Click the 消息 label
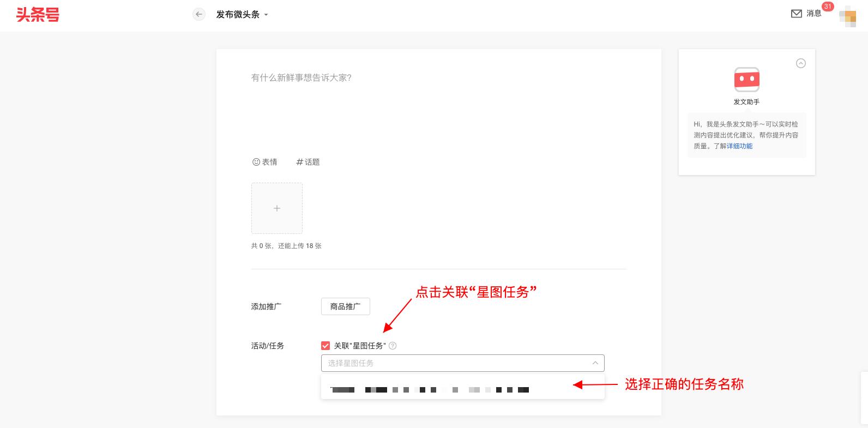 [814, 14]
